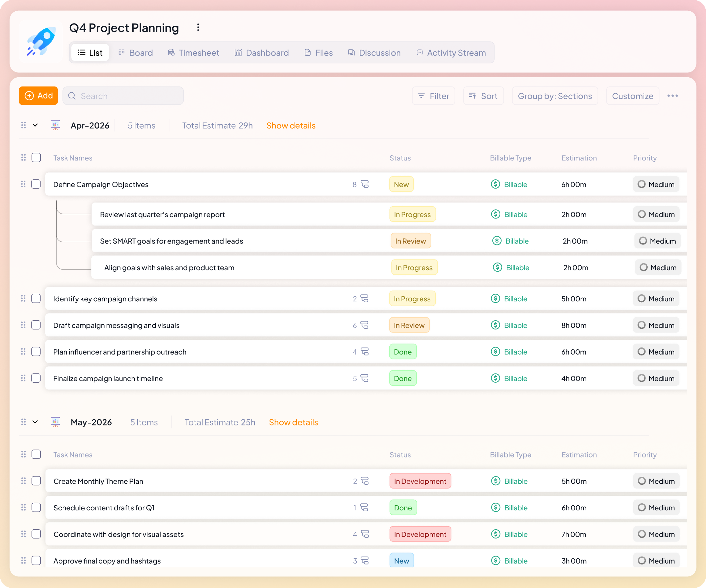Screen dimensions: 706x588
Task: Click drag handle for Draft campaign messaging row
Action: coord(23,325)
